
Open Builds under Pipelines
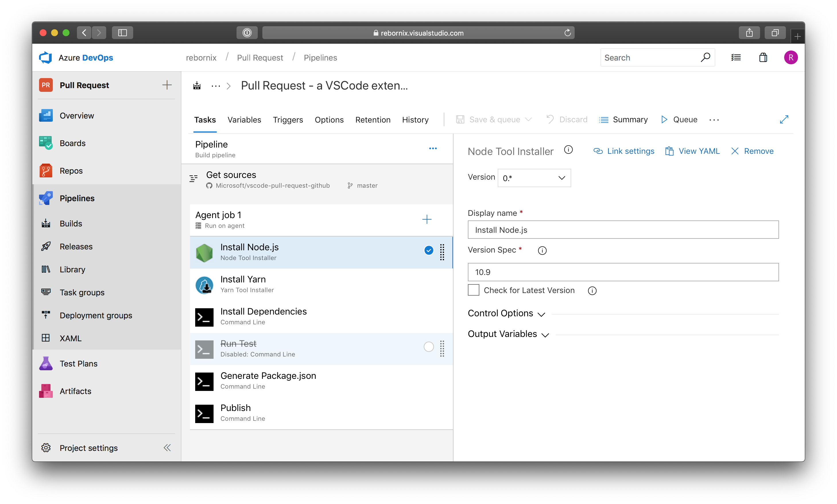pos(71,224)
